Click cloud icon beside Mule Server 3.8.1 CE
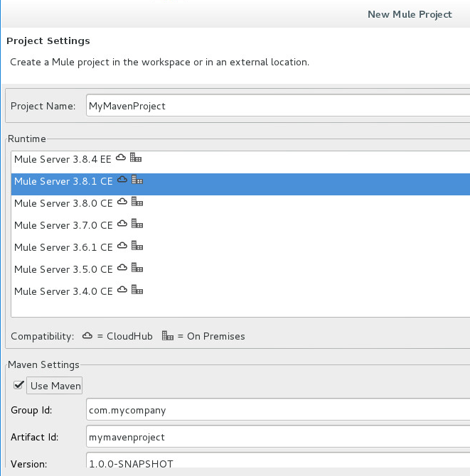470x476 pixels. tap(122, 180)
